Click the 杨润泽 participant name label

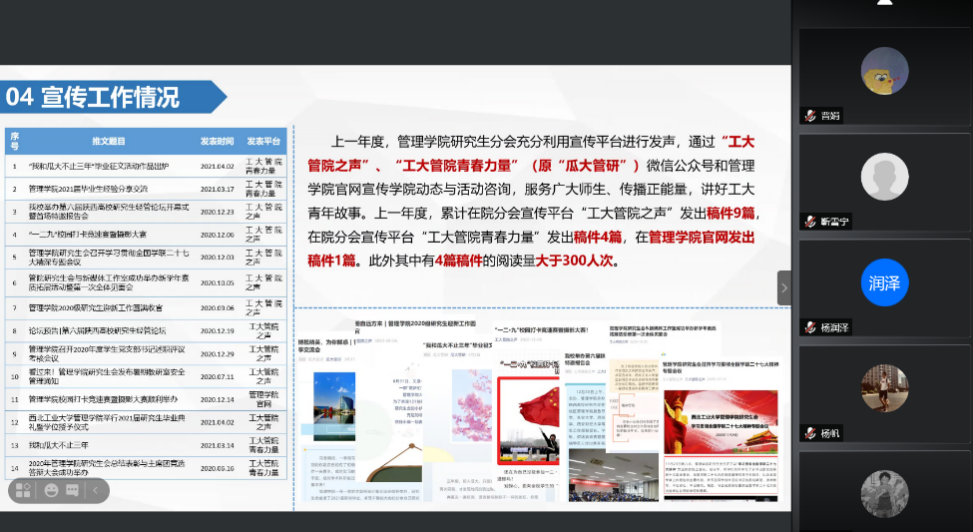point(834,328)
